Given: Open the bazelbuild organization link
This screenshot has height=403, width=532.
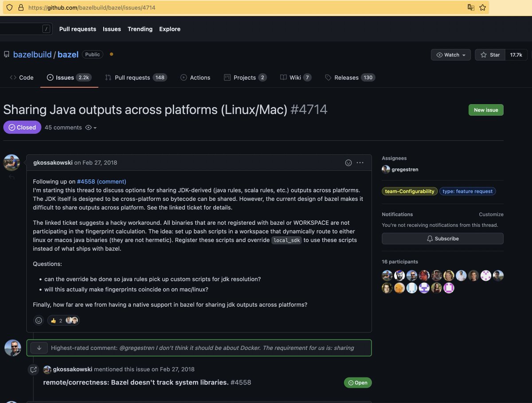Looking at the screenshot, I should coord(32,55).
